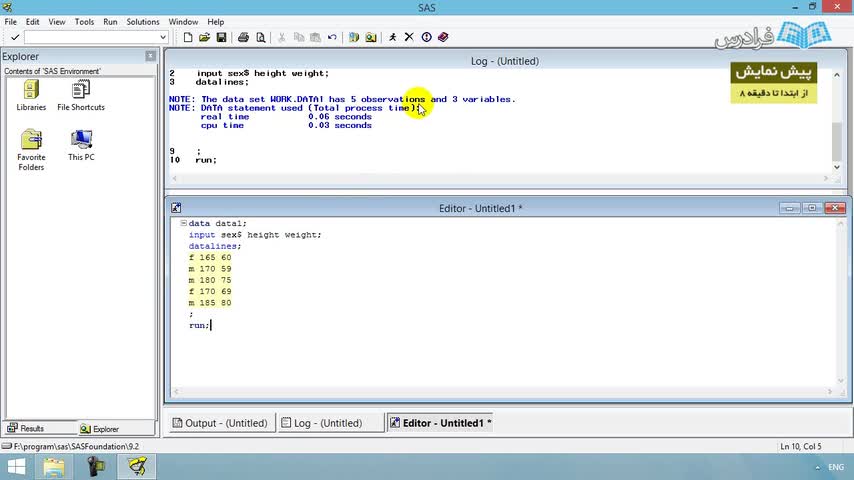The height and width of the screenshot is (480, 854).
Task: Click the New document toolbar icon
Action: coord(188,37)
